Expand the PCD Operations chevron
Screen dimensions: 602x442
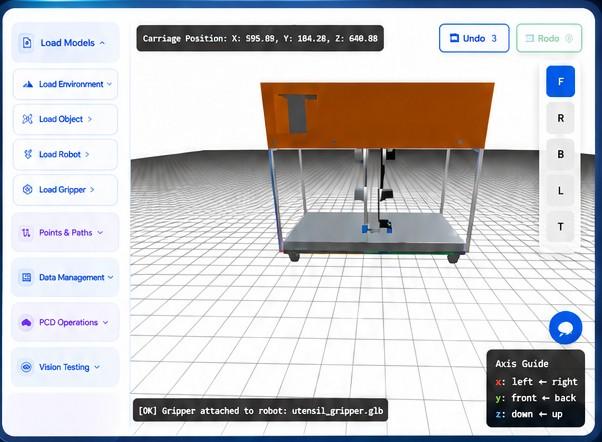pyautogui.click(x=106, y=322)
